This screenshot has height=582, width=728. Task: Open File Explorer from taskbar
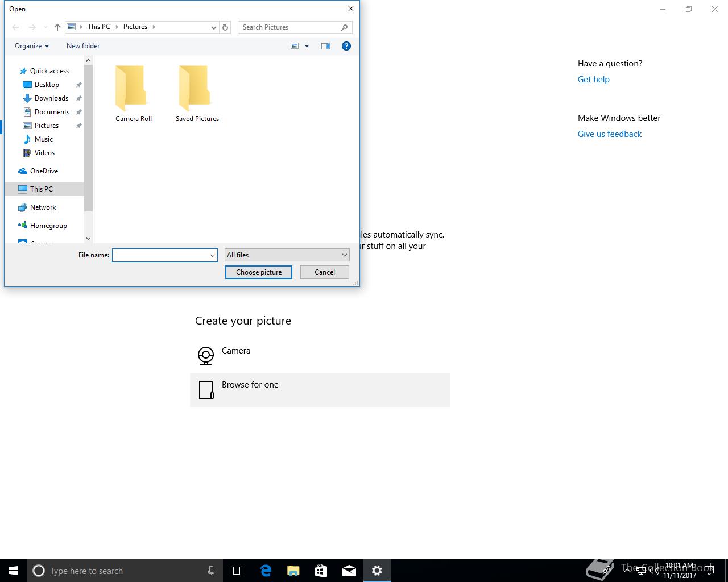click(x=293, y=571)
